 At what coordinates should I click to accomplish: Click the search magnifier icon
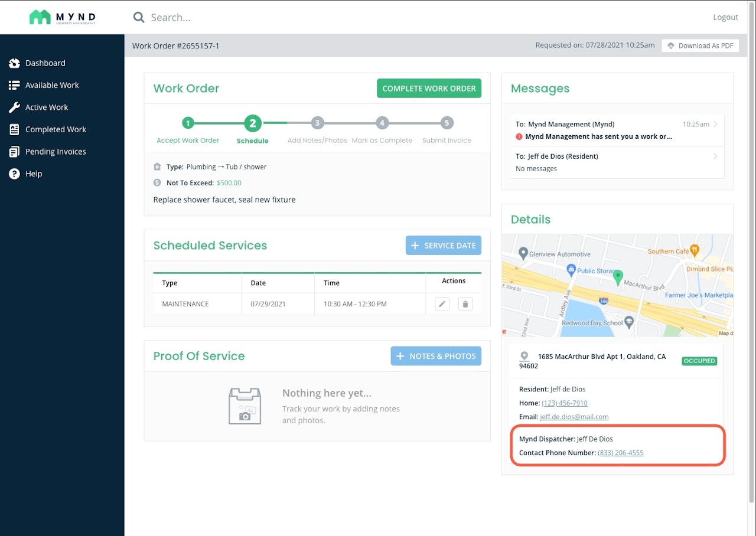coord(139,18)
